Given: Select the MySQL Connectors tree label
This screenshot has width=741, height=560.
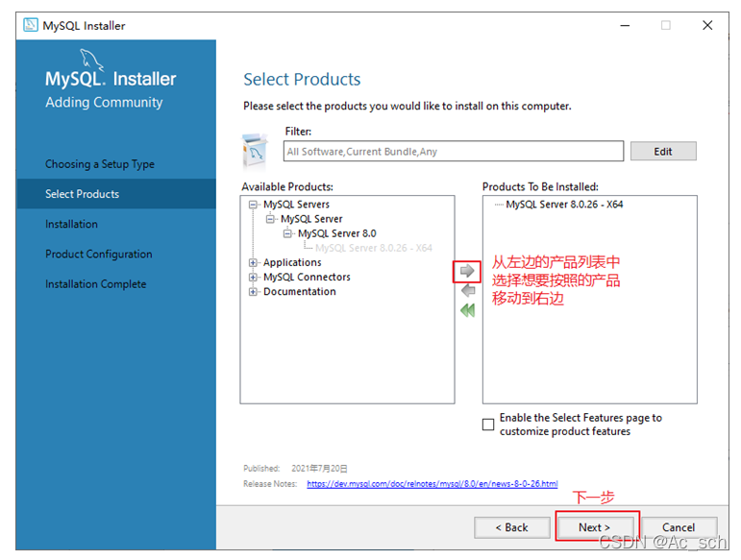Looking at the screenshot, I should point(307,278).
